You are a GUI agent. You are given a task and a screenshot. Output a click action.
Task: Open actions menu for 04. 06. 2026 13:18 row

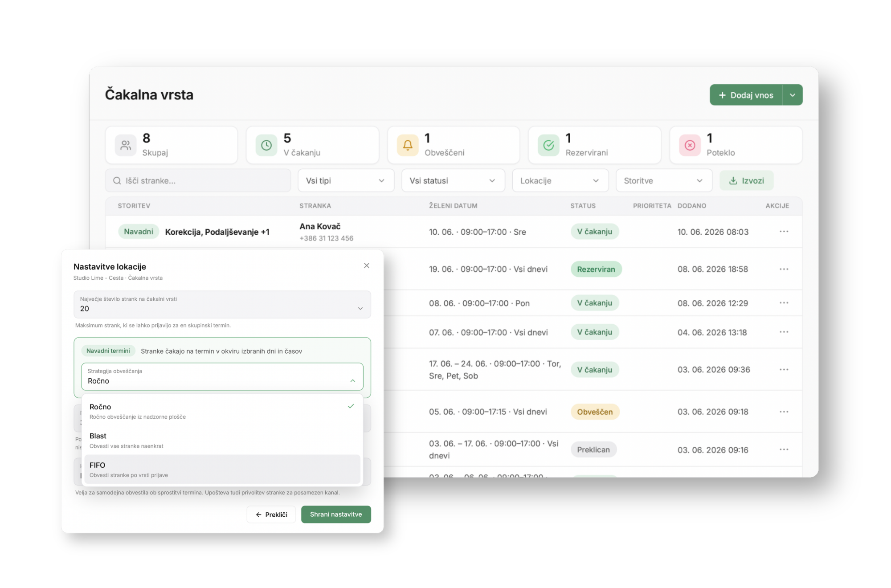pyautogui.click(x=784, y=332)
